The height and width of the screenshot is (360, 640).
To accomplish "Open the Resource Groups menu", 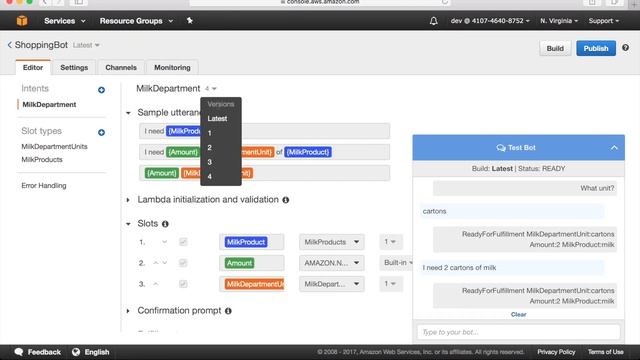I will [x=136, y=21].
